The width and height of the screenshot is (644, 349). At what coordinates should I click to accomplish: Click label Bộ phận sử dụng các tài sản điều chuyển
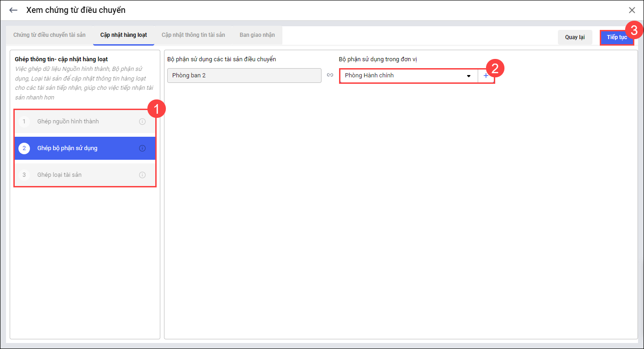coord(222,59)
